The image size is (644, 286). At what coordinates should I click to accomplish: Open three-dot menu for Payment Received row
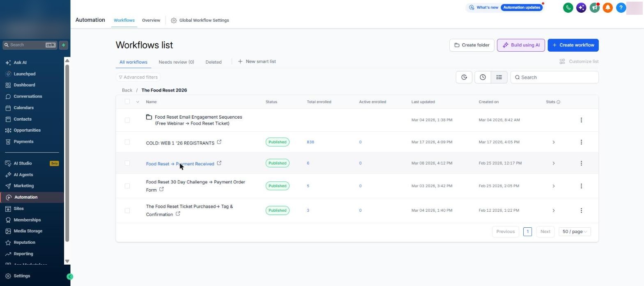pyautogui.click(x=581, y=163)
